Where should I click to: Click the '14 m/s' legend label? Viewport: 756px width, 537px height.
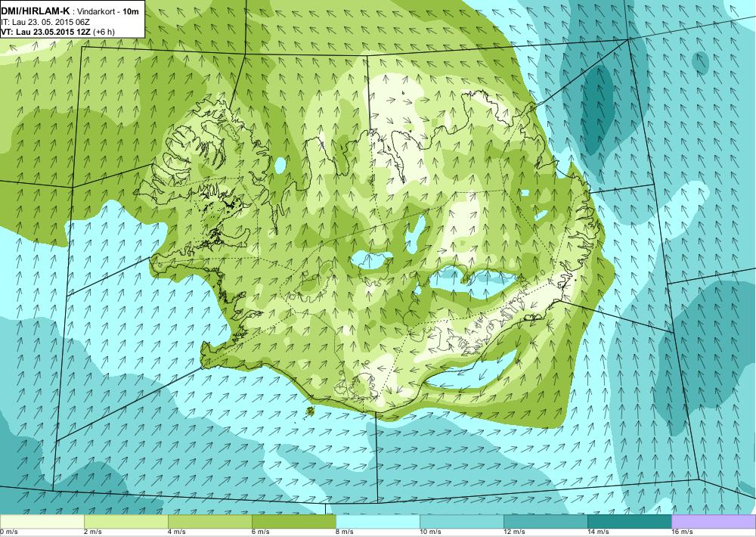point(598,532)
